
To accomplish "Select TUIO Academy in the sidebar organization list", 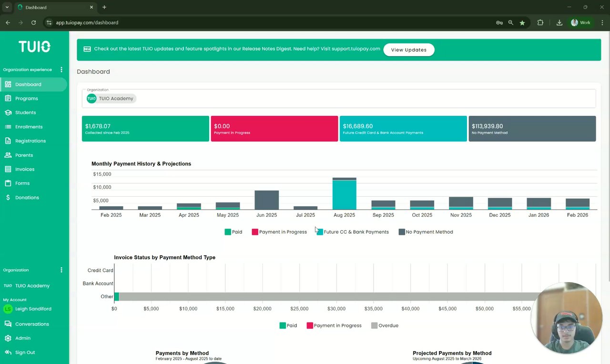I will [32, 286].
